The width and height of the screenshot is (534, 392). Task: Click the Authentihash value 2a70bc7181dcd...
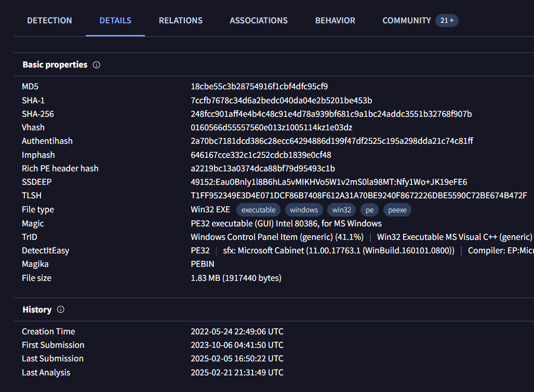click(x=332, y=141)
